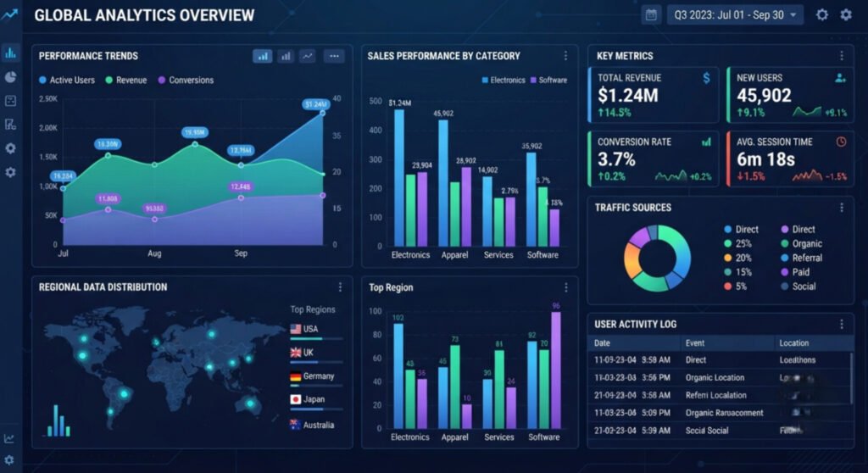Select the highlighted bar chart view in Performance Trends
This screenshot has height=473, width=868.
(x=263, y=56)
